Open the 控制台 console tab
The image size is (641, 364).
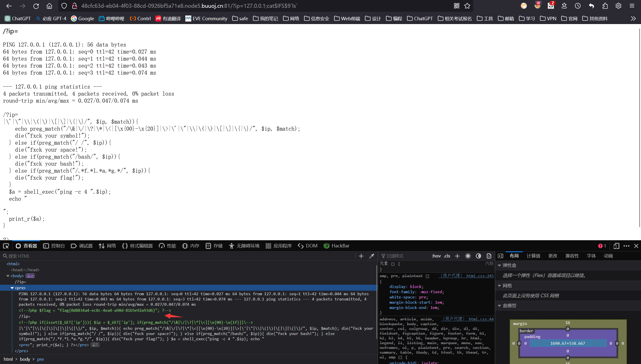coord(54,246)
